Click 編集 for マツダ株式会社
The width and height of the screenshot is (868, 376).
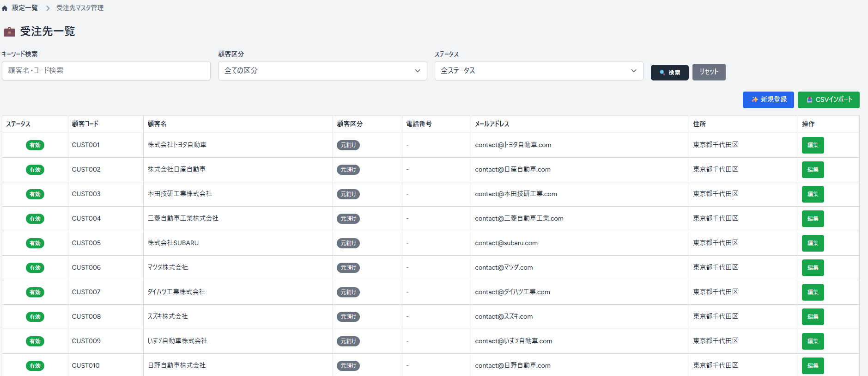(813, 268)
